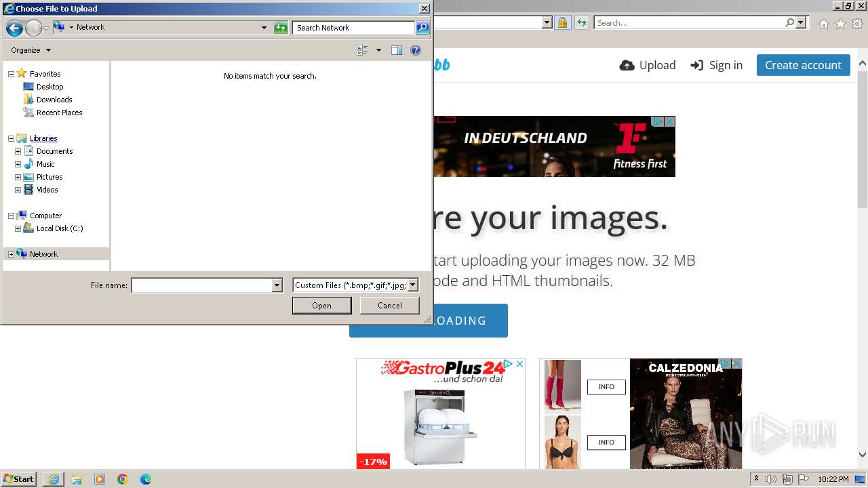Show hidden tray icons
868x488 pixels.
pyautogui.click(x=756, y=479)
